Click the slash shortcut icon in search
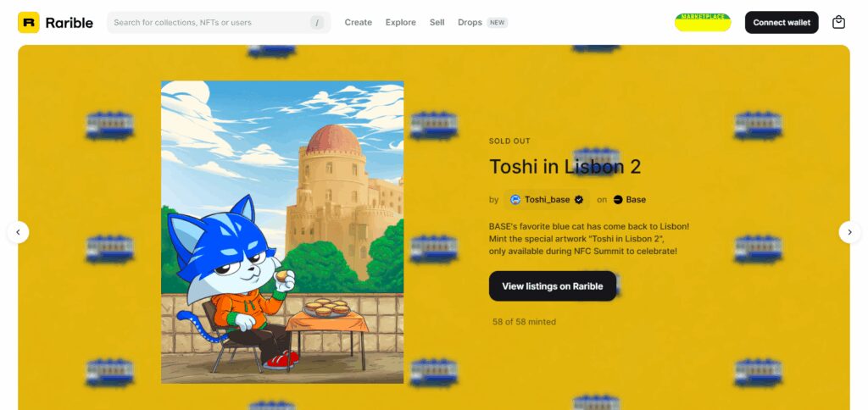The width and height of the screenshot is (868, 410). [x=317, y=23]
